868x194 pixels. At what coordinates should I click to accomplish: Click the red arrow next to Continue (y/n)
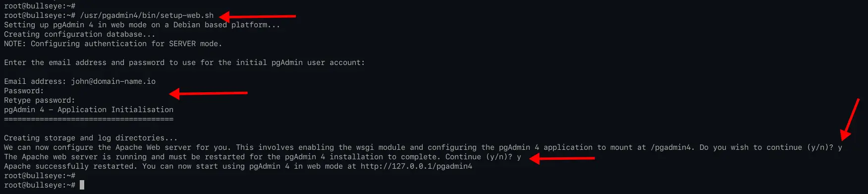coord(562,159)
